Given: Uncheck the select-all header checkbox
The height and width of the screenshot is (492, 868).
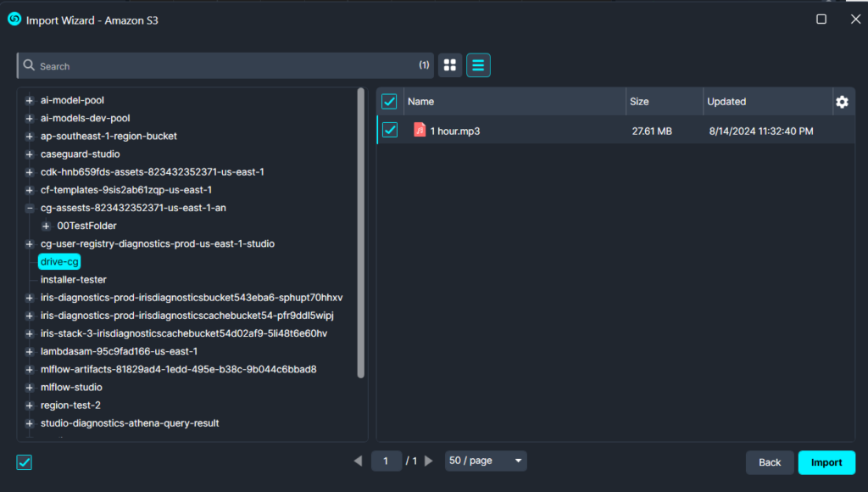Looking at the screenshot, I should (389, 102).
